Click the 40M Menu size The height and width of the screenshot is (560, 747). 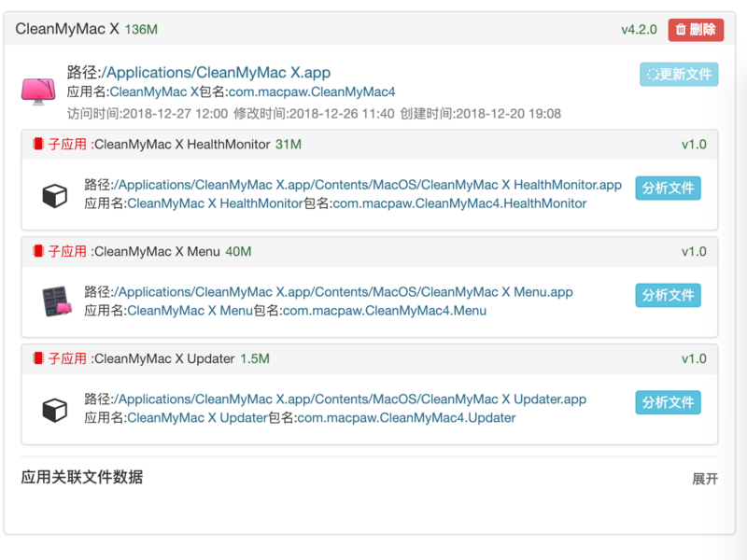click(238, 251)
